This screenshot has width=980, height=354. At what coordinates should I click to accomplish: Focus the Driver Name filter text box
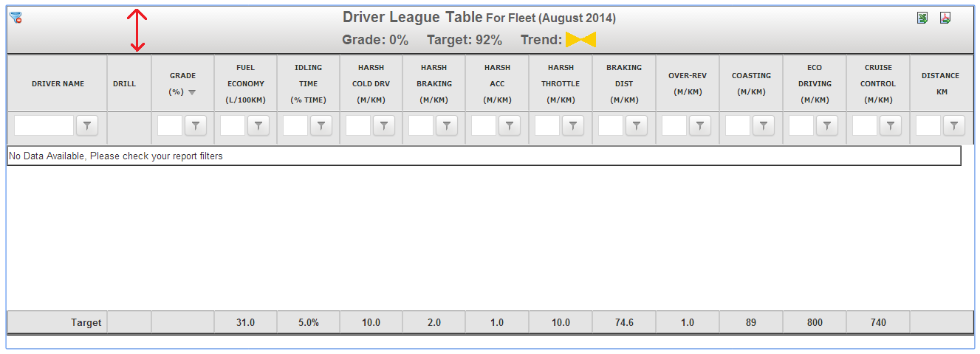[44, 126]
